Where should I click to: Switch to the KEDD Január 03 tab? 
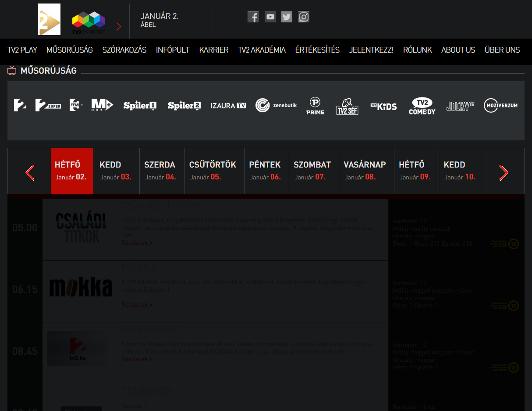point(117,171)
